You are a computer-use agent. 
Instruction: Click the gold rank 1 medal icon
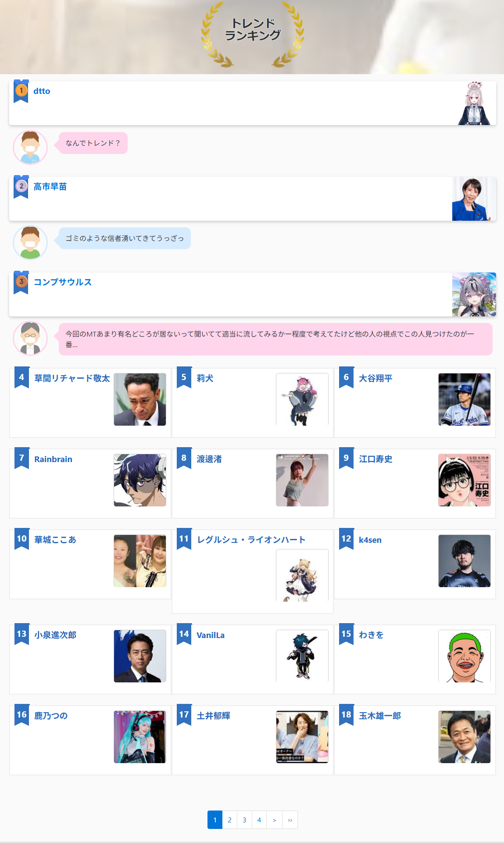[x=21, y=91]
